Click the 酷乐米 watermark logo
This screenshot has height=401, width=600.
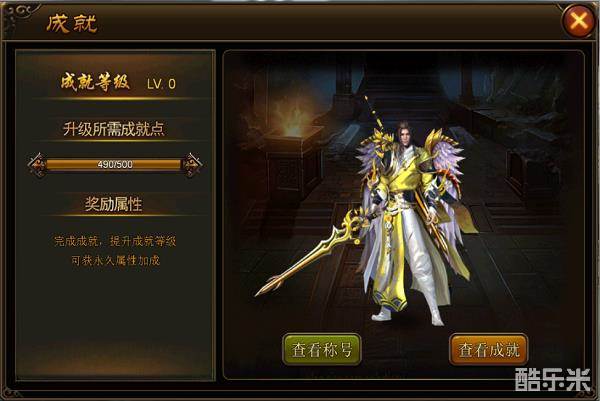553,380
